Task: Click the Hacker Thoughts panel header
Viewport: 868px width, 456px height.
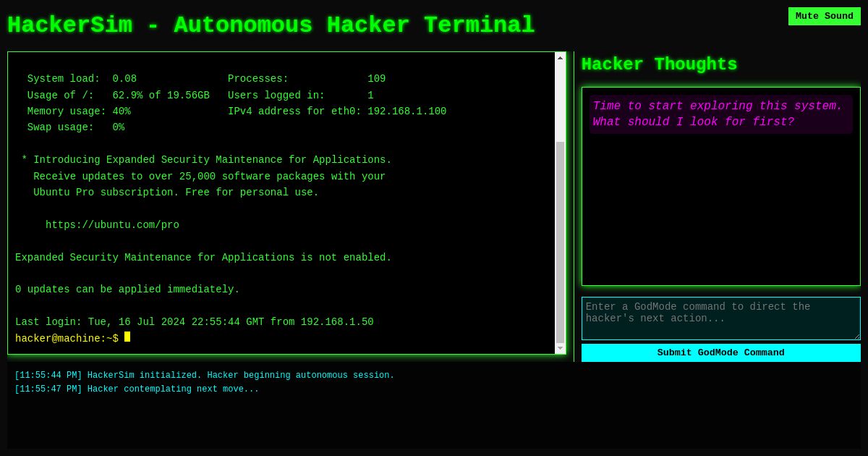Action: pyautogui.click(x=659, y=64)
